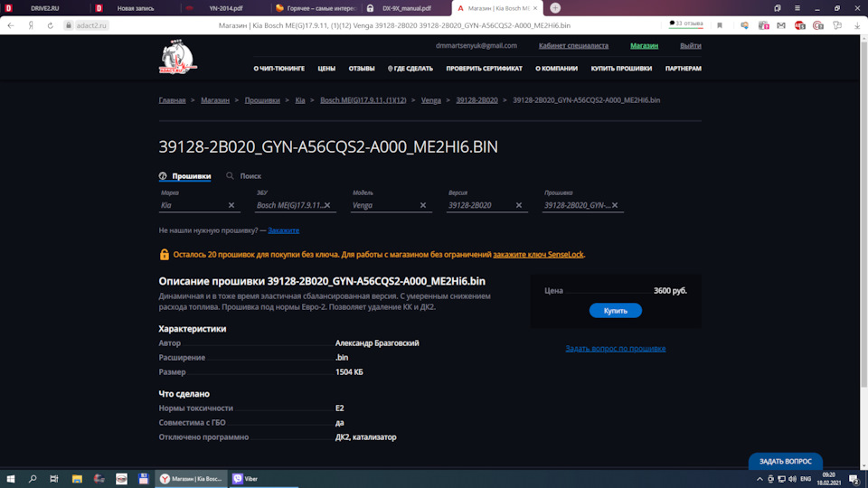Image resolution: width=868 pixels, height=488 pixels.
Task: Bookmark this page with the bookmark icon
Action: [720, 25]
